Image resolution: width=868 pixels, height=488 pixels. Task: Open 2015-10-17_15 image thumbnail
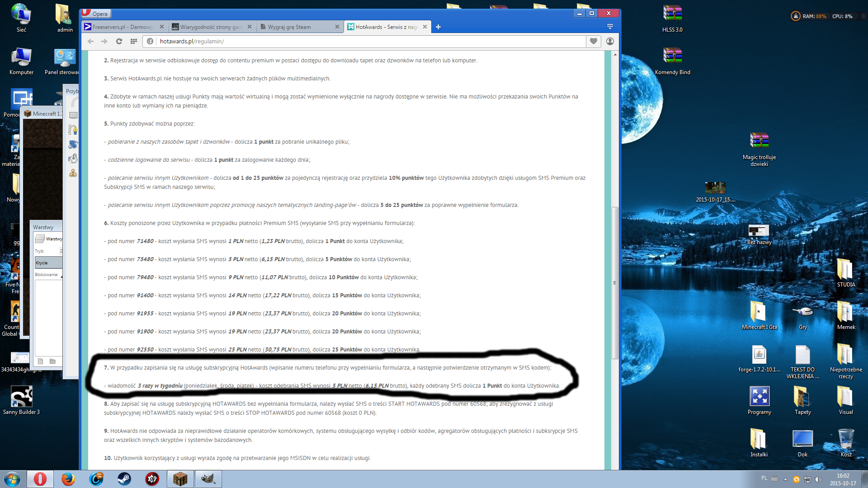(716, 192)
